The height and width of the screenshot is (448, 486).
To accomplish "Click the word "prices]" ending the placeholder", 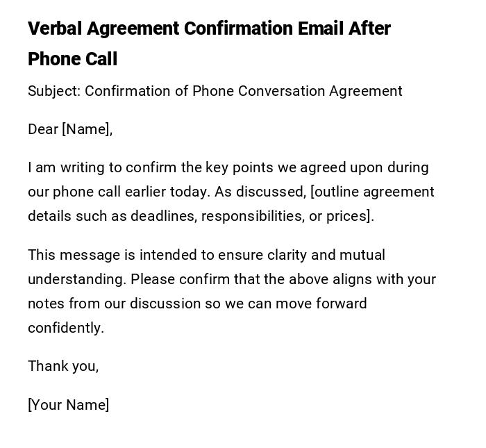I will (x=350, y=216).
